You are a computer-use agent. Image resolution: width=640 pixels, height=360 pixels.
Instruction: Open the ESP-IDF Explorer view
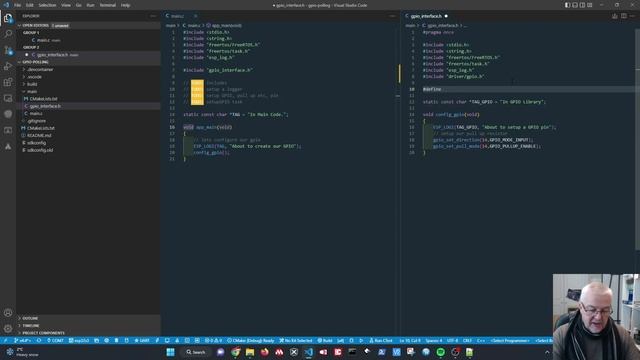(8, 114)
